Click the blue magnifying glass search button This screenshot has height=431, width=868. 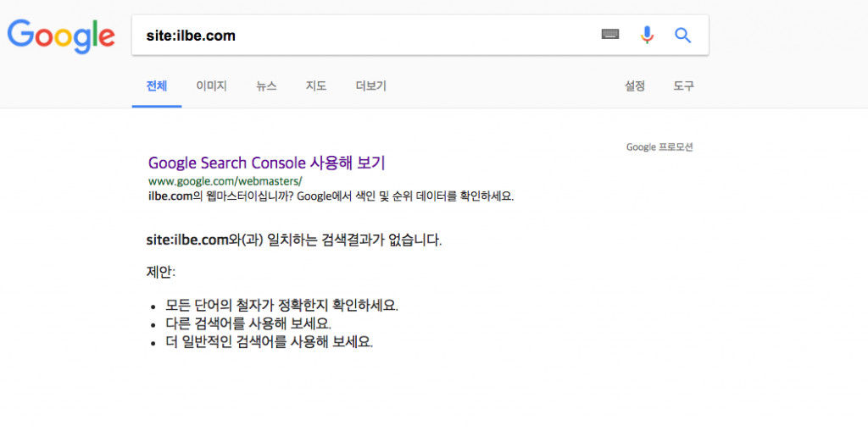[x=683, y=36]
